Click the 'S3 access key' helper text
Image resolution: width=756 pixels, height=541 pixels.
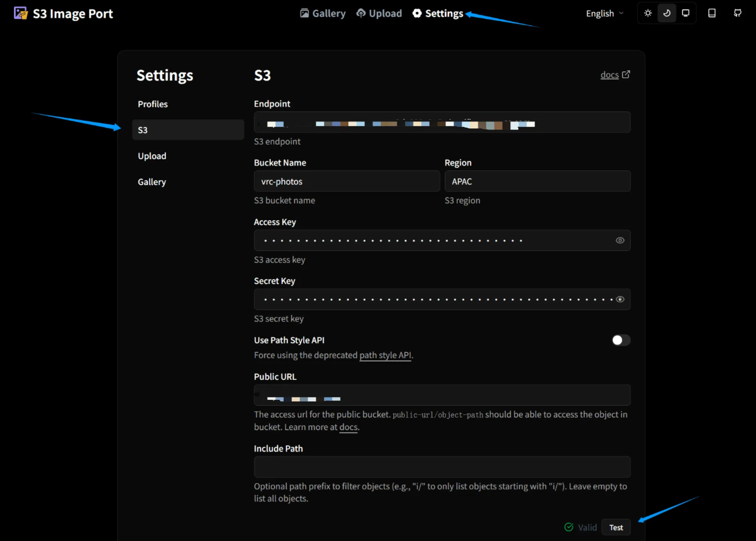(280, 260)
